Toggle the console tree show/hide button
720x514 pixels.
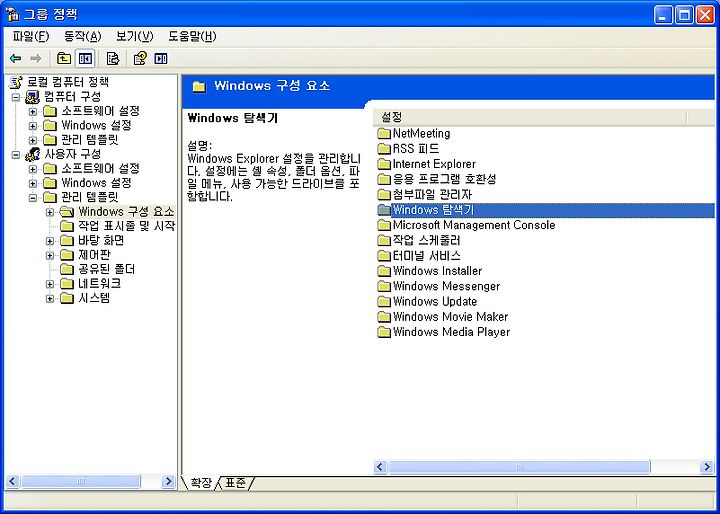pyautogui.click(x=85, y=58)
